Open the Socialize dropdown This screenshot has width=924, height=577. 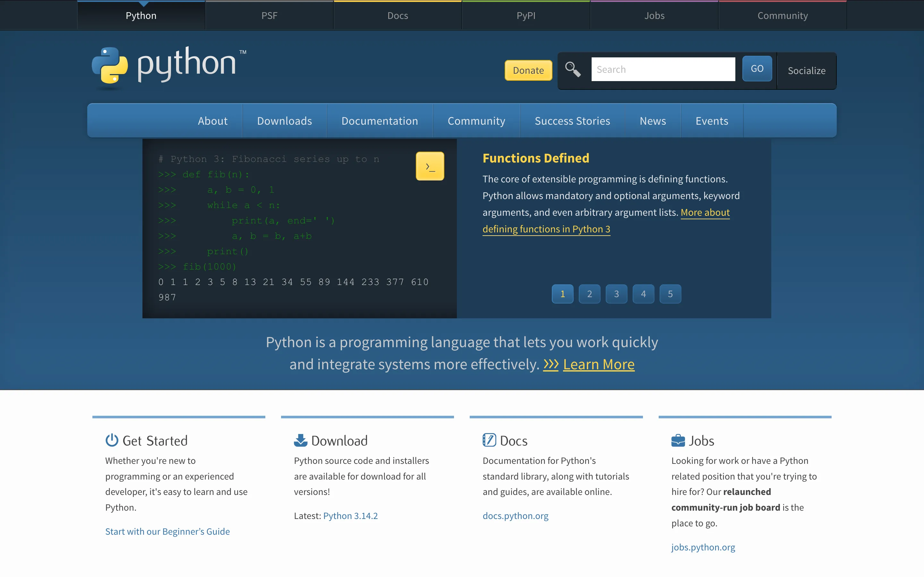coord(806,71)
